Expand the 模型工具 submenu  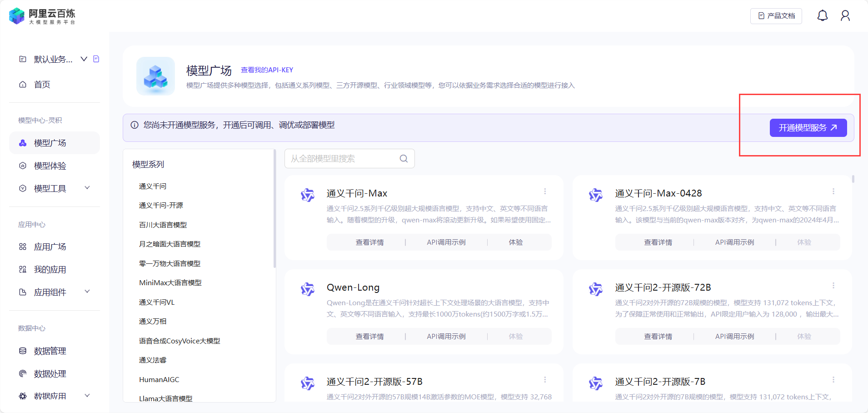pos(87,188)
